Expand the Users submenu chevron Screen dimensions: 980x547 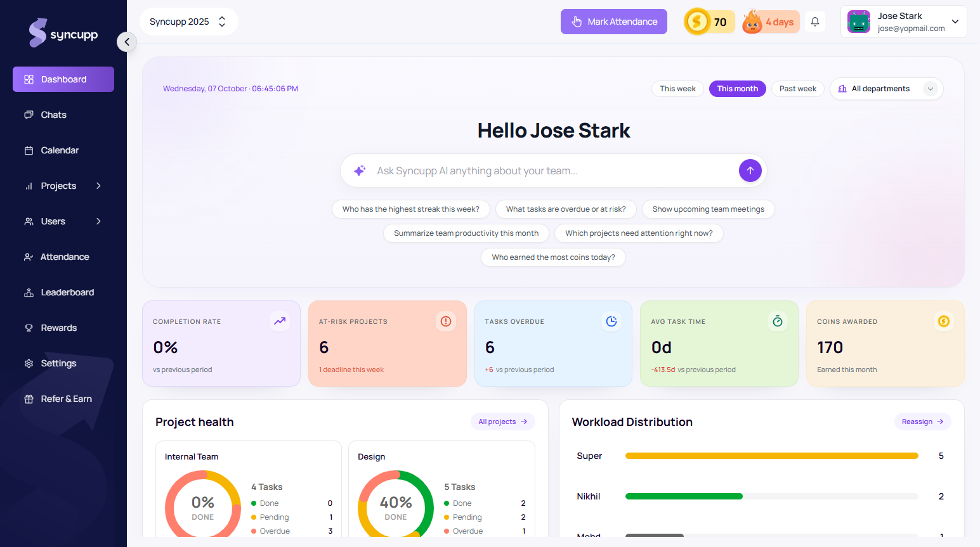click(x=98, y=221)
